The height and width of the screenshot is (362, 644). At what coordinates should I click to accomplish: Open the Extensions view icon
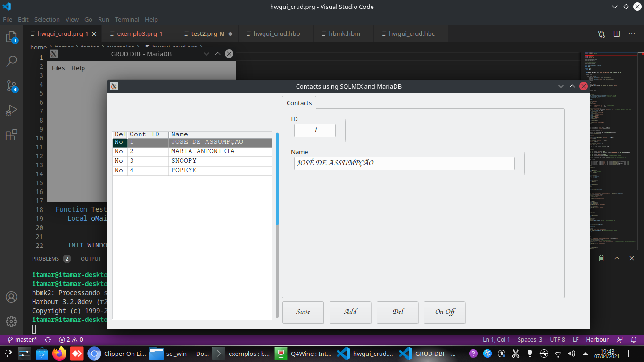[x=11, y=135]
